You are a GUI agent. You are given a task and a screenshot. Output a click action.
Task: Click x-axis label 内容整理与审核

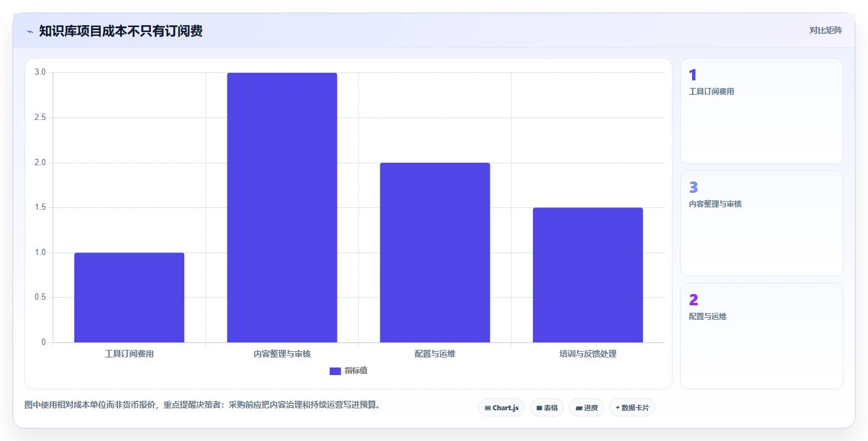pos(282,354)
